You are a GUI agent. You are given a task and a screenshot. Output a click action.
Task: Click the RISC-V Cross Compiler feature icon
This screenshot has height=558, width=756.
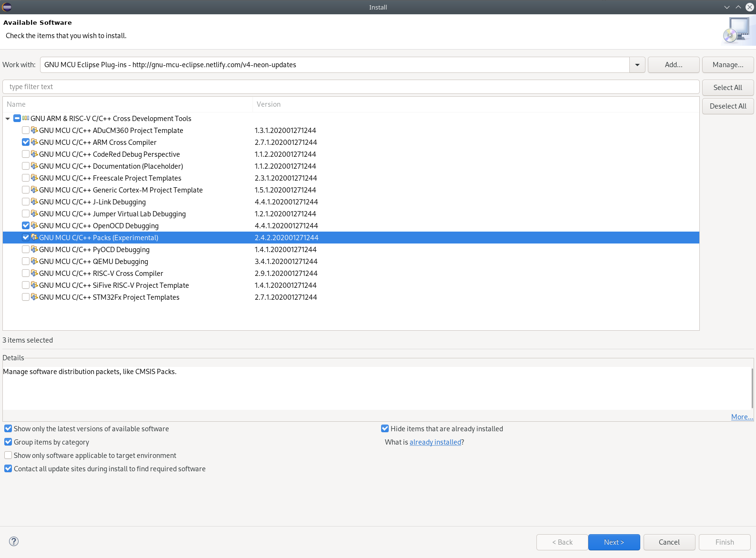coord(34,273)
